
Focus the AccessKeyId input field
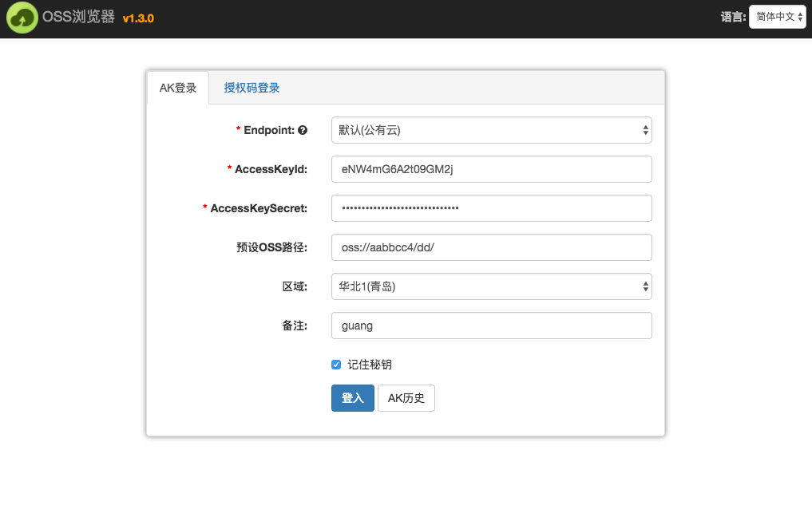pyautogui.click(x=491, y=169)
